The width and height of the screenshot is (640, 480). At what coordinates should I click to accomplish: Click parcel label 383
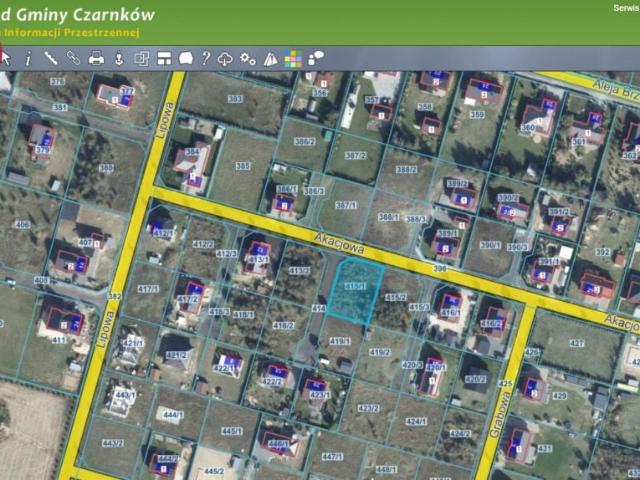pos(235,99)
